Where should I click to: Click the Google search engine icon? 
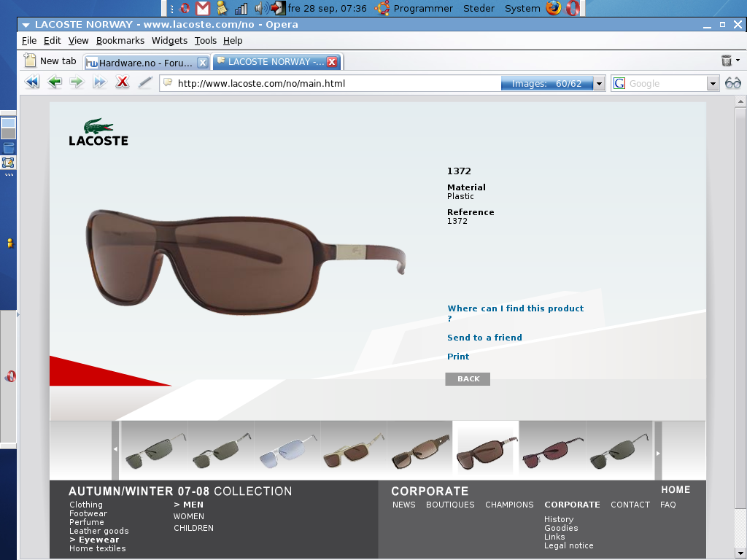pos(619,83)
